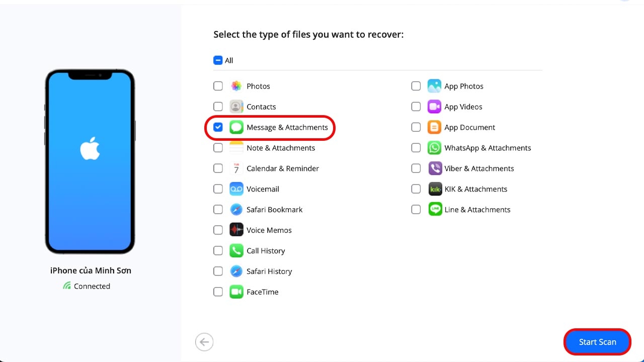Viewport: 644px width, 362px height.
Task: Click the Safari Bookmark icon
Action: (x=236, y=209)
